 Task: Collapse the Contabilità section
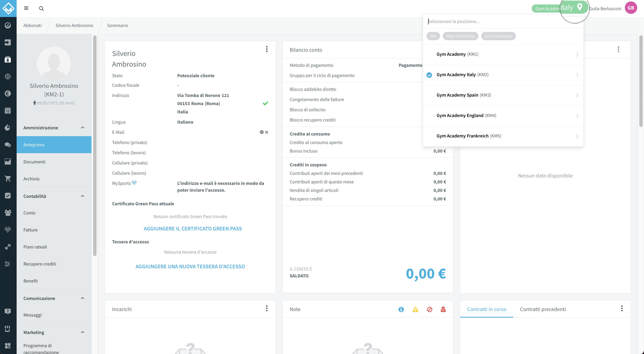(x=82, y=196)
